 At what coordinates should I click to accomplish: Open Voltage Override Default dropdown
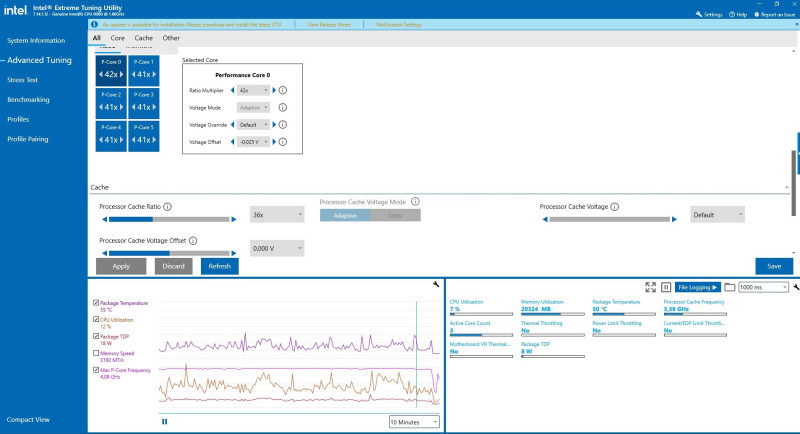253,124
